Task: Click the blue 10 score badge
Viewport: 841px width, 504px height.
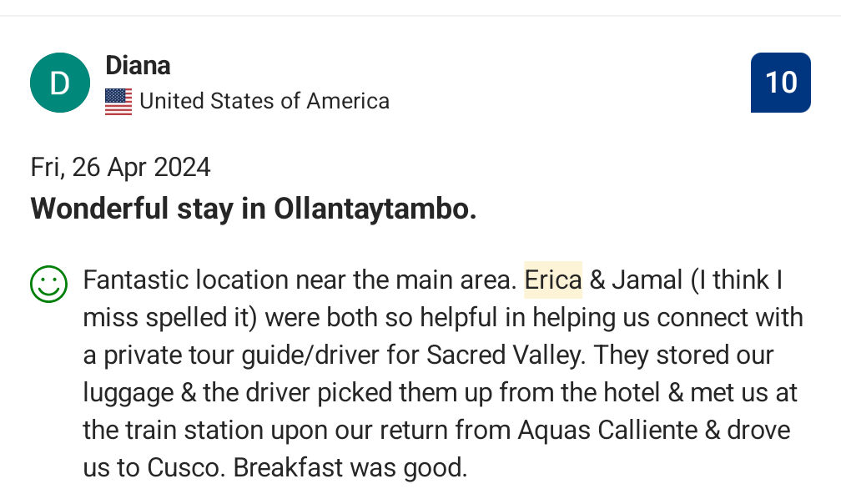Action: pyautogui.click(x=780, y=83)
